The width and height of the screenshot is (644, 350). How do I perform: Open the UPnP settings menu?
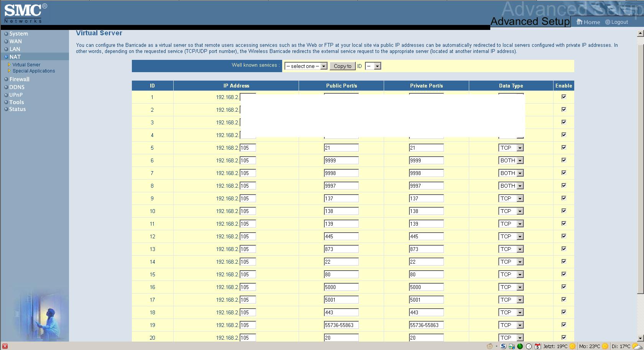pos(16,95)
